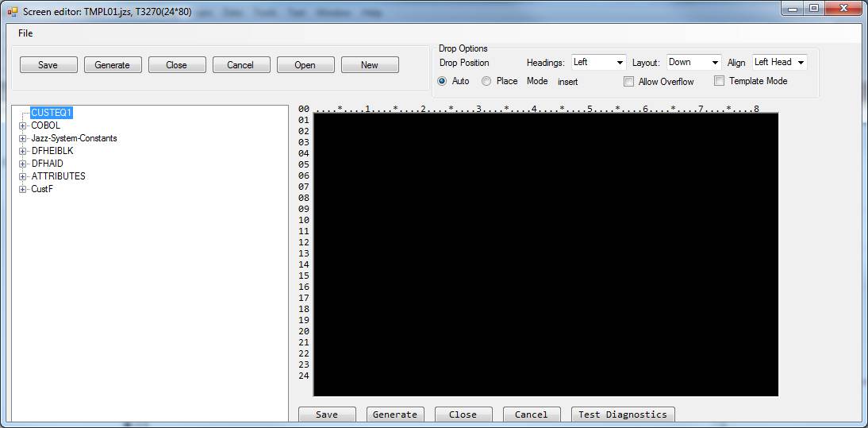The width and height of the screenshot is (868, 428).
Task: Expand the COBOL tree node
Action: [x=23, y=125]
